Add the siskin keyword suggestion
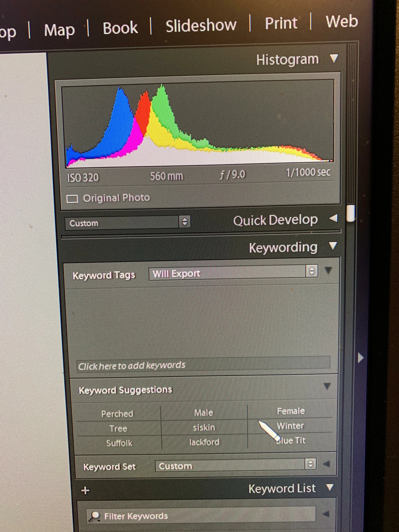Screen dimensions: 399x532 pos(204,427)
